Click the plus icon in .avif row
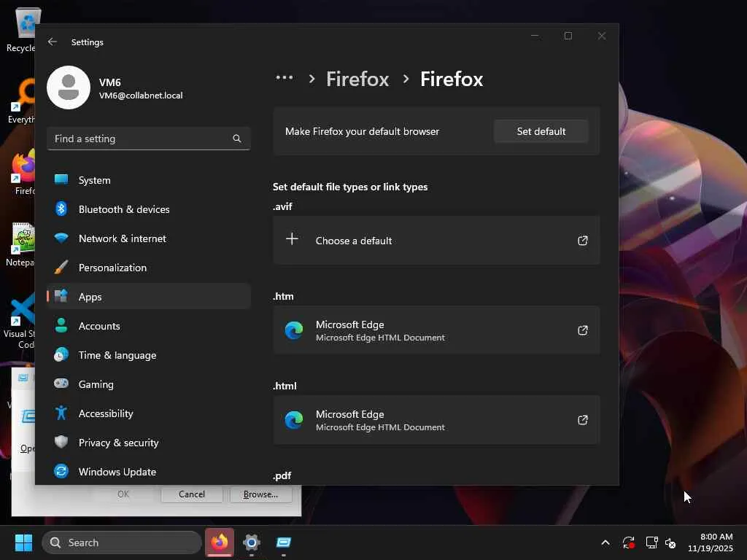 (292, 239)
